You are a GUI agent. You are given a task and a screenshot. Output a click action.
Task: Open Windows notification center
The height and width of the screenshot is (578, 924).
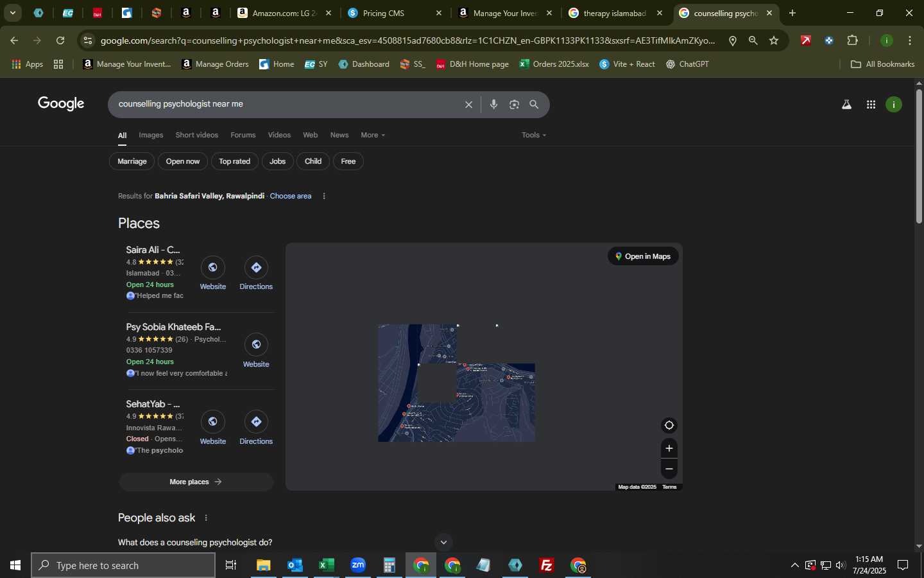[903, 565]
